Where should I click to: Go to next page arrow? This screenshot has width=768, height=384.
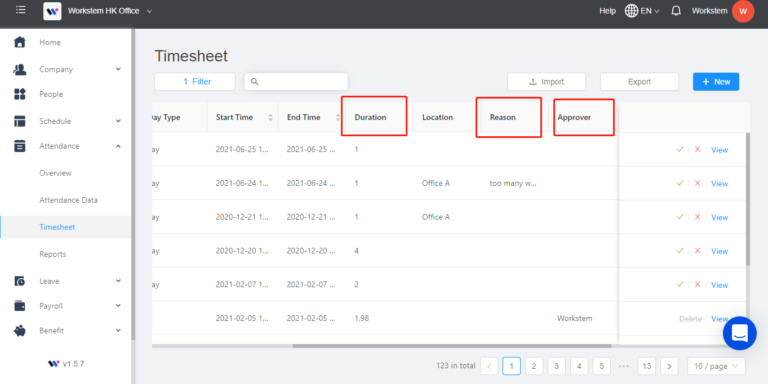tap(669, 366)
